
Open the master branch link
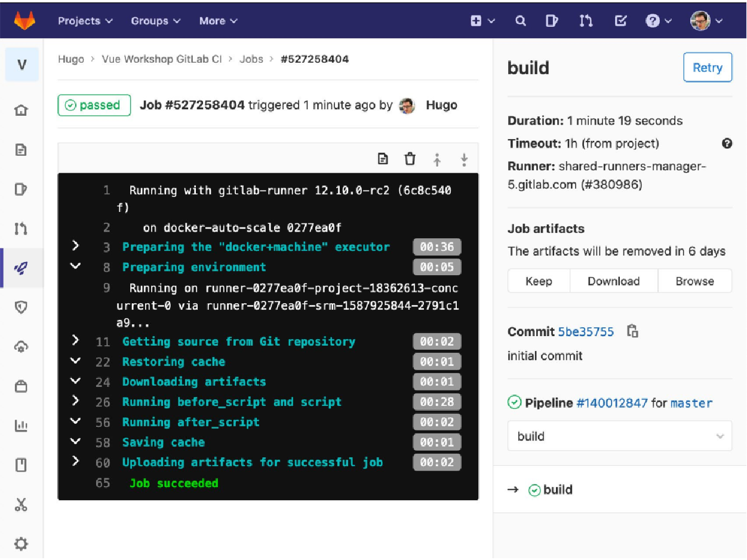point(691,403)
